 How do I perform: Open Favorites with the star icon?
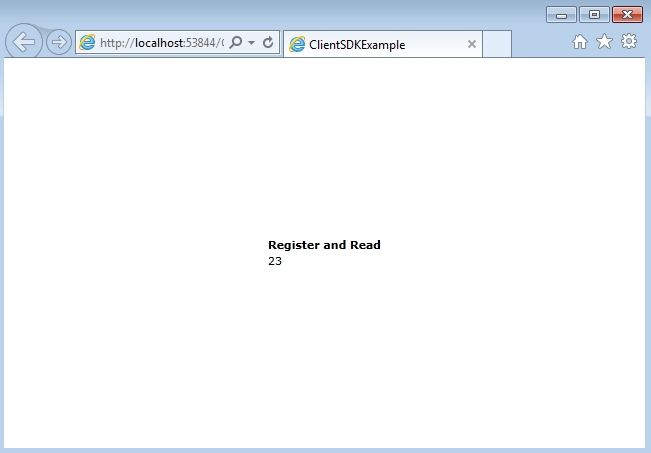click(x=604, y=41)
